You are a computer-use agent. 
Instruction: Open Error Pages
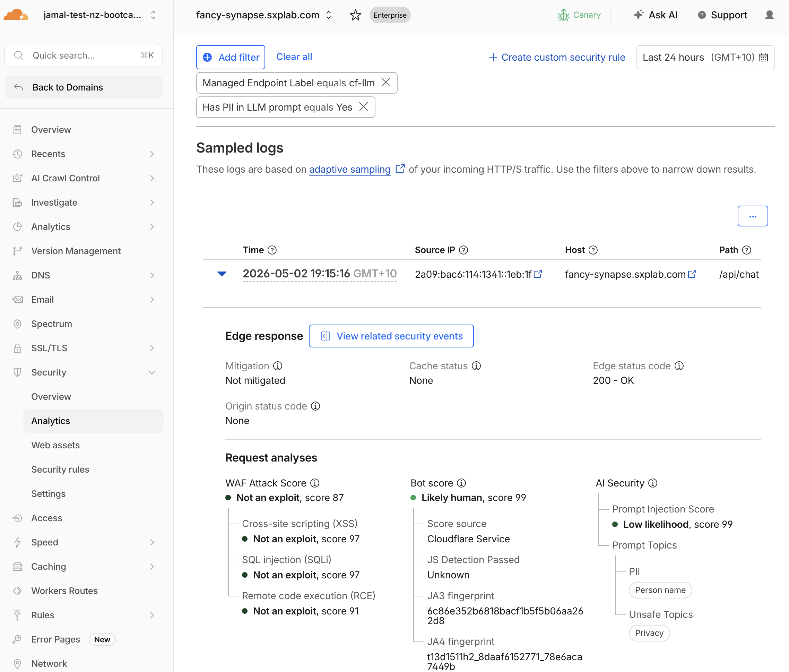pyautogui.click(x=55, y=639)
